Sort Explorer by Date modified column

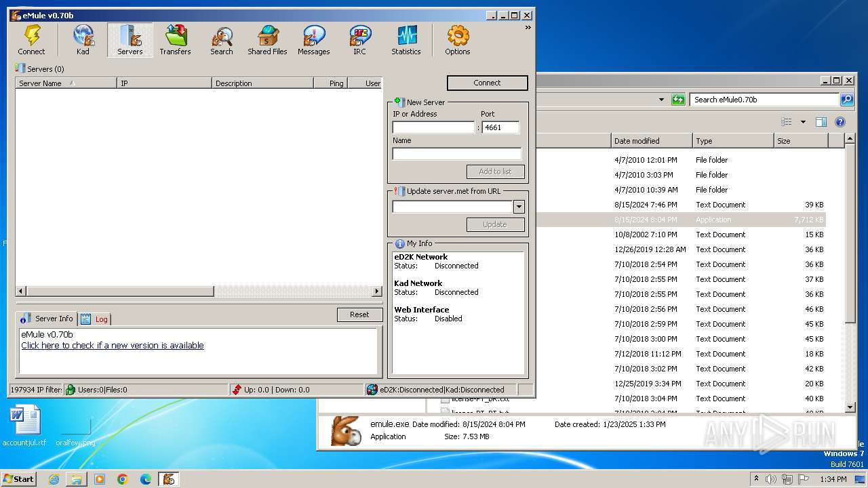point(652,141)
